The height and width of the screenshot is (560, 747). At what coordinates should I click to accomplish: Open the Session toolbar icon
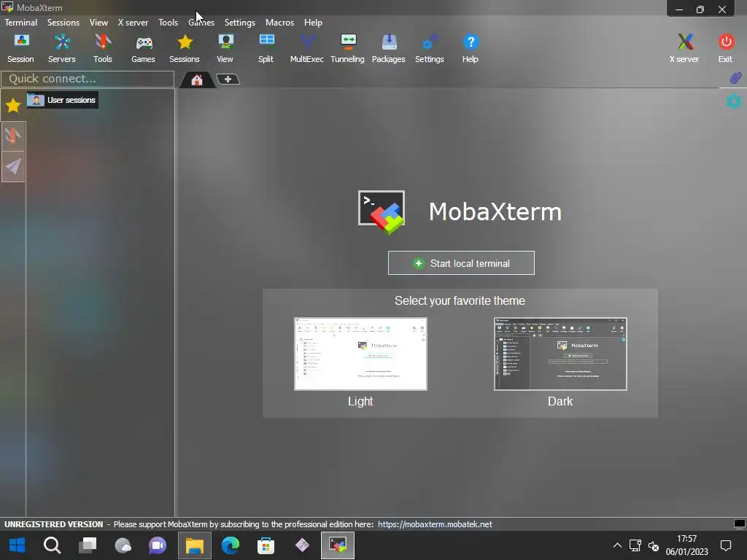[x=21, y=49]
